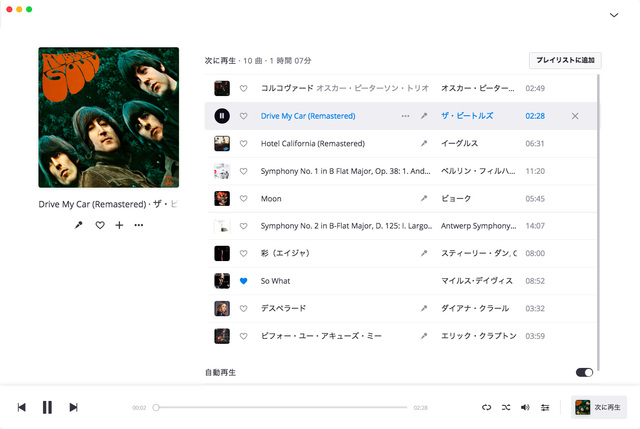Open the artist マイルス・デイヴィス

(x=477, y=281)
